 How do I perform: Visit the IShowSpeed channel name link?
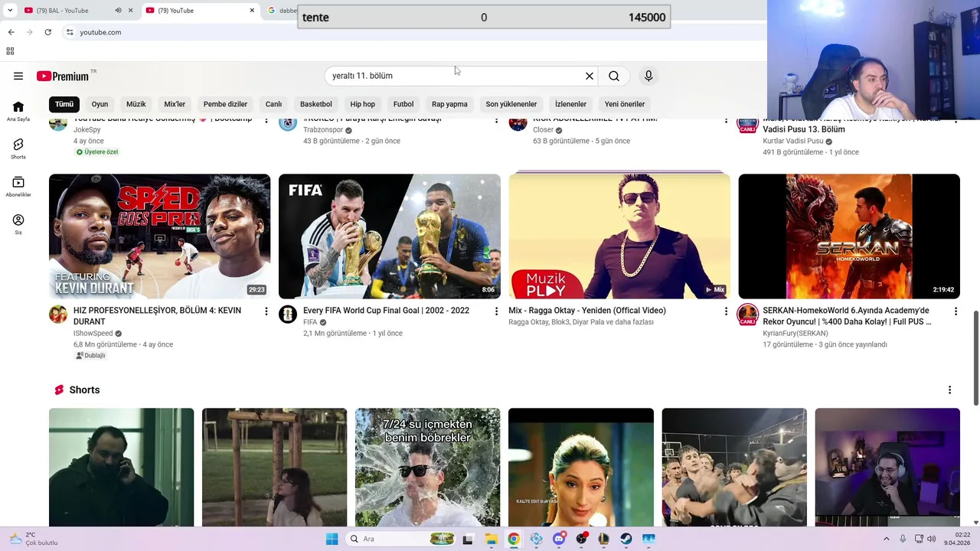coord(93,334)
